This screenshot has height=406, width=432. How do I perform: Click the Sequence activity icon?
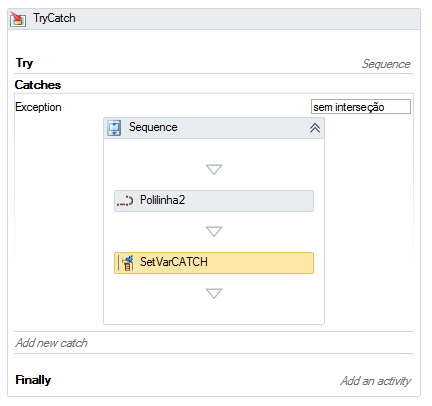(114, 128)
